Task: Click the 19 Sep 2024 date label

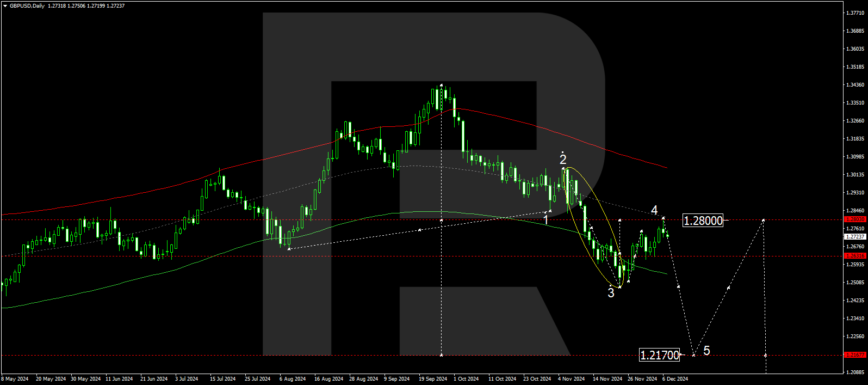Action: pos(433,379)
